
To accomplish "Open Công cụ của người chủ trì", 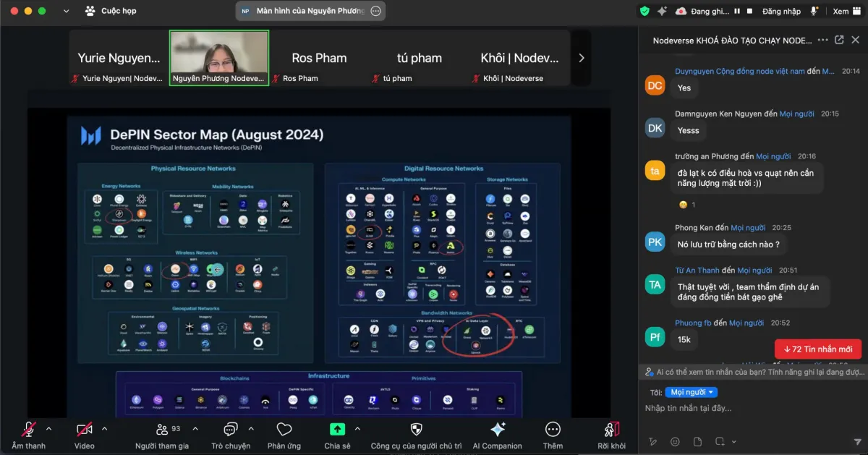I will point(416,436).
